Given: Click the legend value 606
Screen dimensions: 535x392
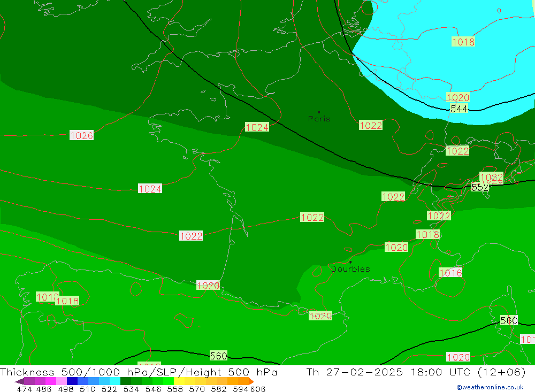Looking at the screenshot, I should (x=258, y=389).
